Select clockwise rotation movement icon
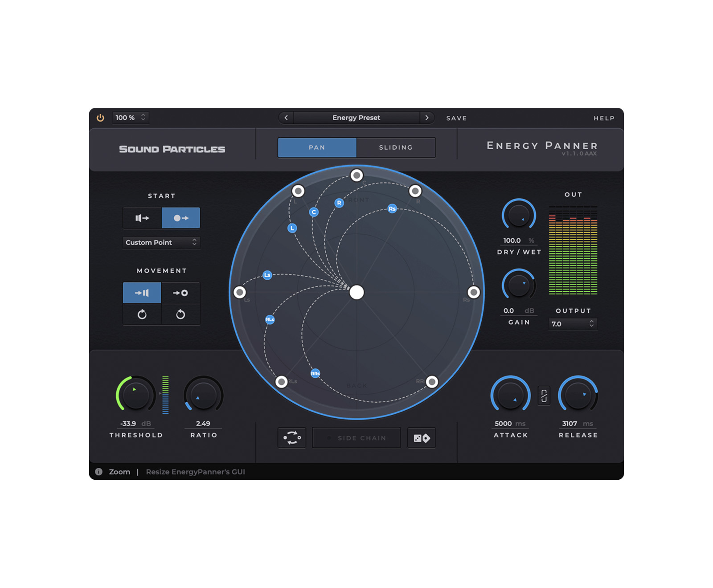Screen dimensions: 713x588 (x=142, y=314)
